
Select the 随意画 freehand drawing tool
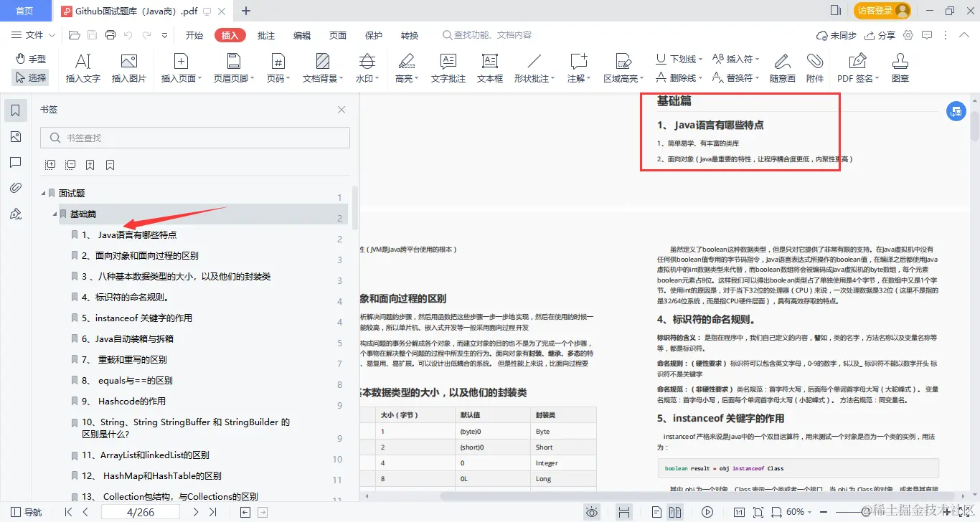783,67
